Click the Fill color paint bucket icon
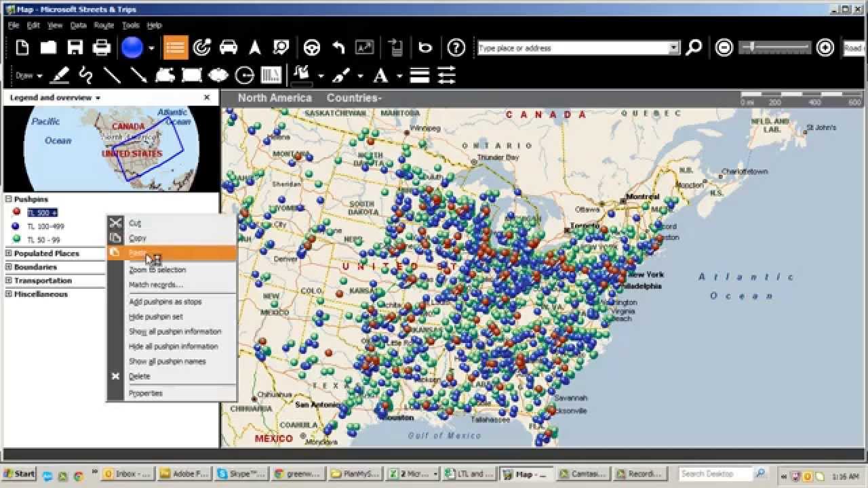868x488 pixels. [301, 75]
